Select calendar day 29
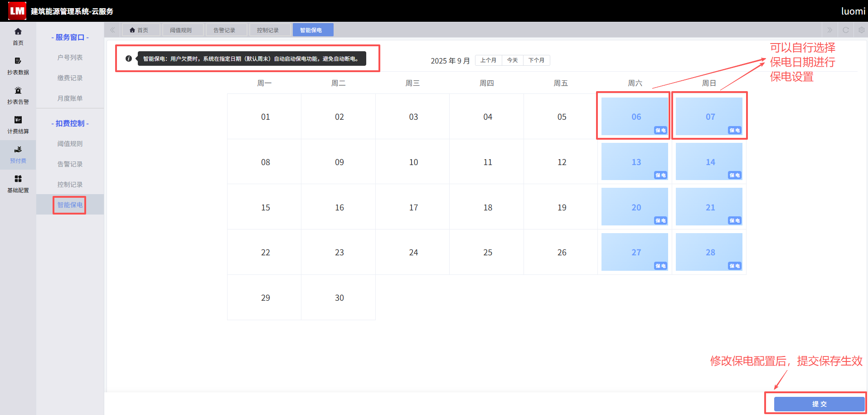Screen dimensions: 868x415 [264, 298]
